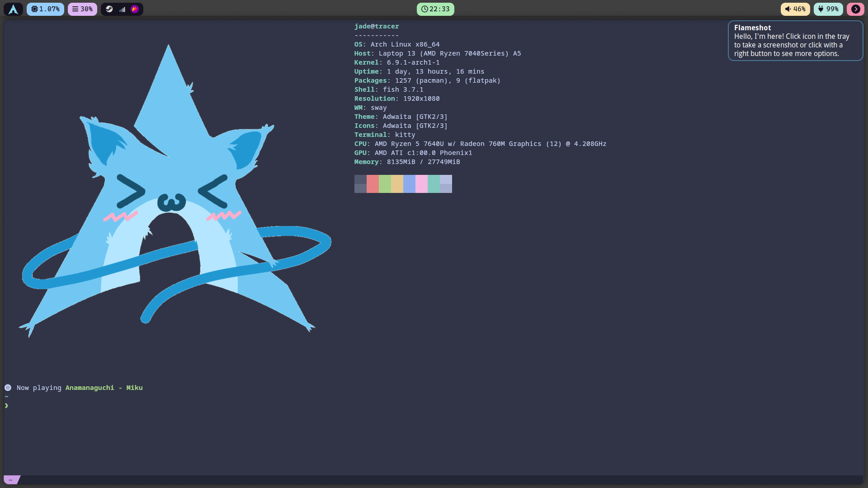
Task: Dismiss the Flameshot notification popup
Action: pos(795,41)
